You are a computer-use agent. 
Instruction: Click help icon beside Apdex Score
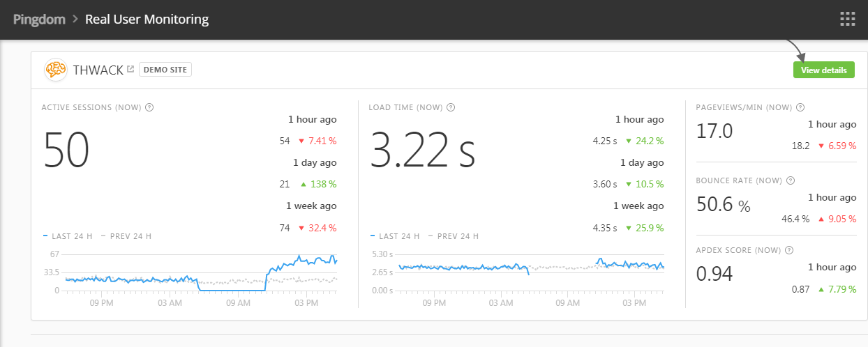[x=791, y=250]
